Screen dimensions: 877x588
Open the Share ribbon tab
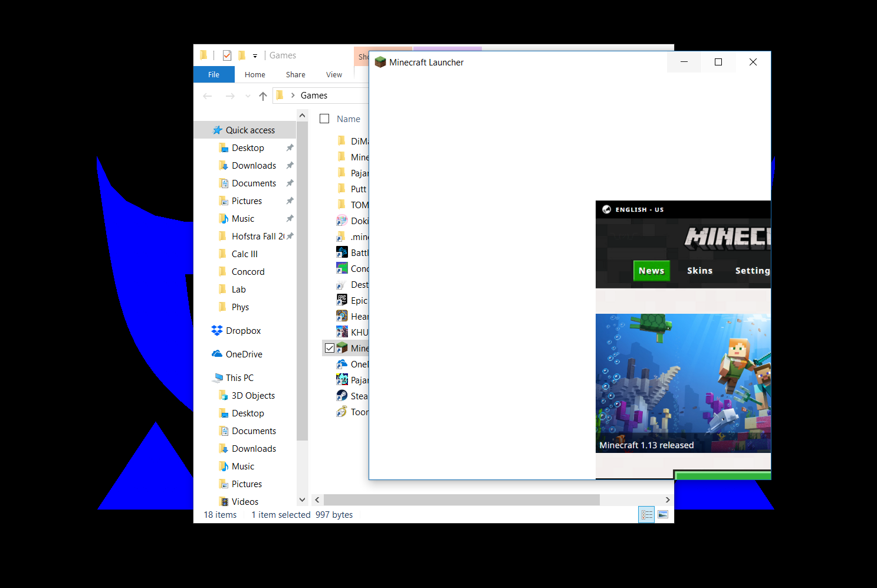(x=295, y=74)
